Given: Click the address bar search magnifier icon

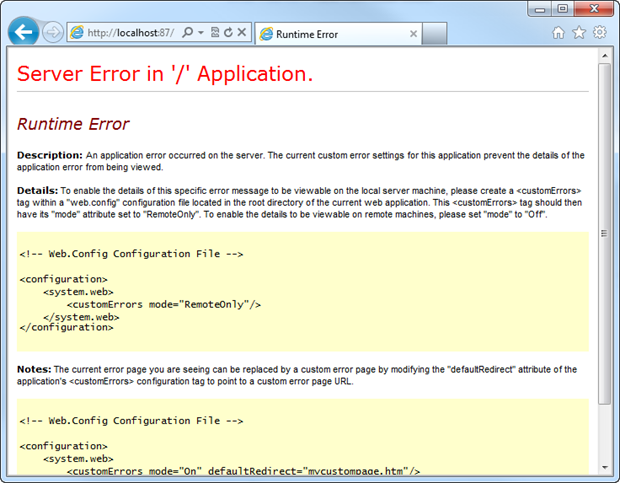Looking at the screenshot, I should (187, 32).
